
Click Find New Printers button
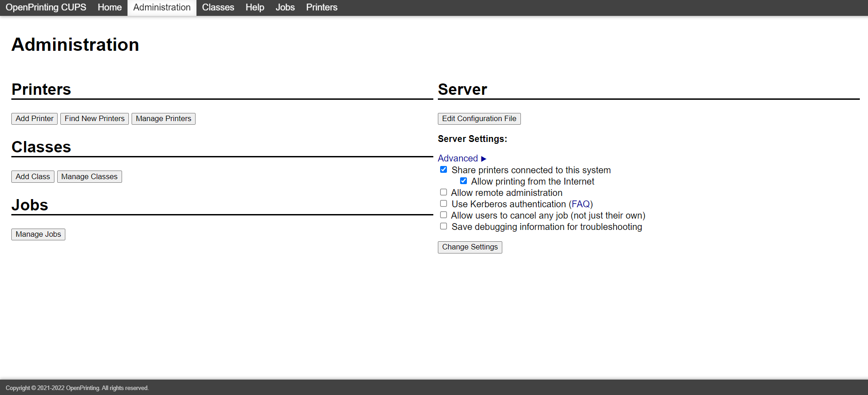[x=94, y=118]
